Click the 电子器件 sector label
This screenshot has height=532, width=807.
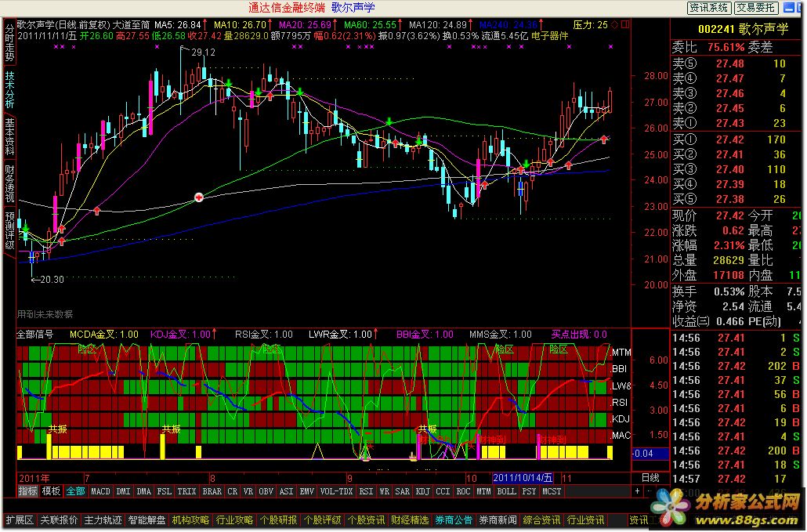550,35
